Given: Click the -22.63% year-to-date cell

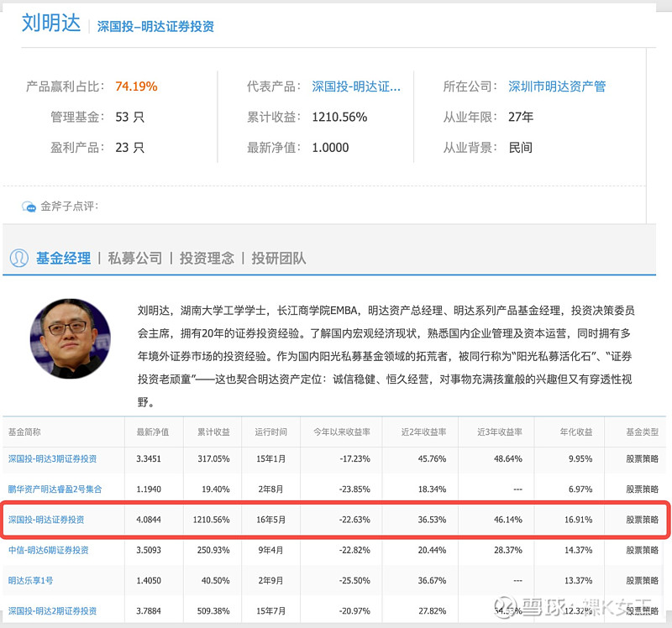Looking at the screenshot, I should (354, 520).
